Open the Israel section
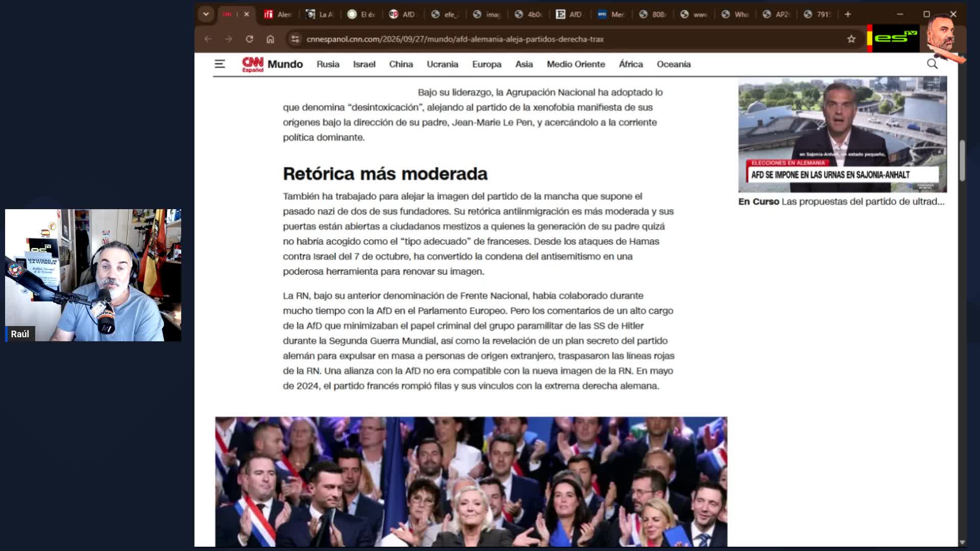Viewport: 980px width, 551px height. pos(364,64)
